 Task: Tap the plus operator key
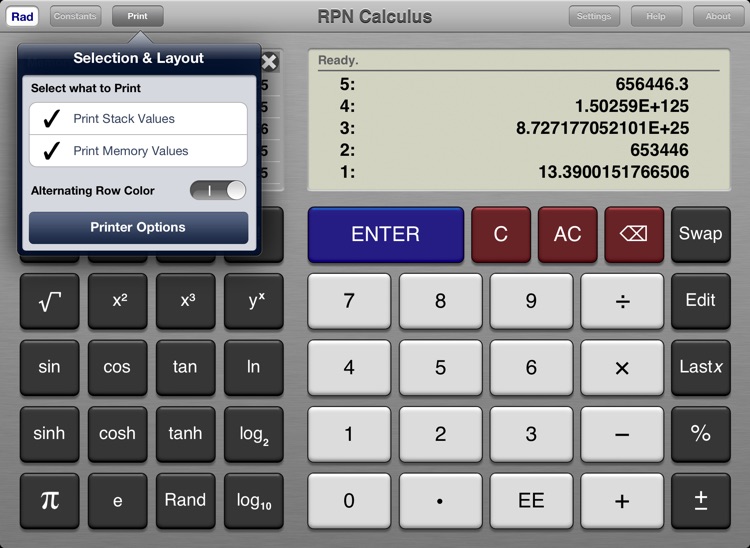(622, 500)
